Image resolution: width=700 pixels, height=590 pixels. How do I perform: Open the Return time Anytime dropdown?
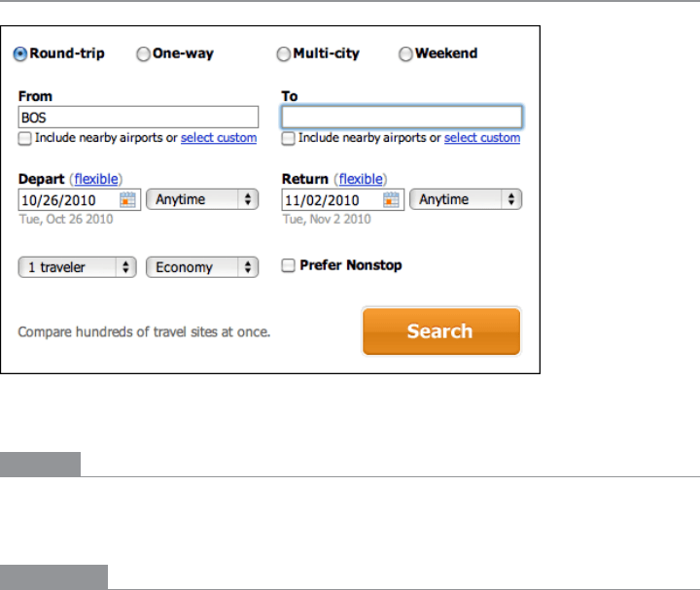466,199
